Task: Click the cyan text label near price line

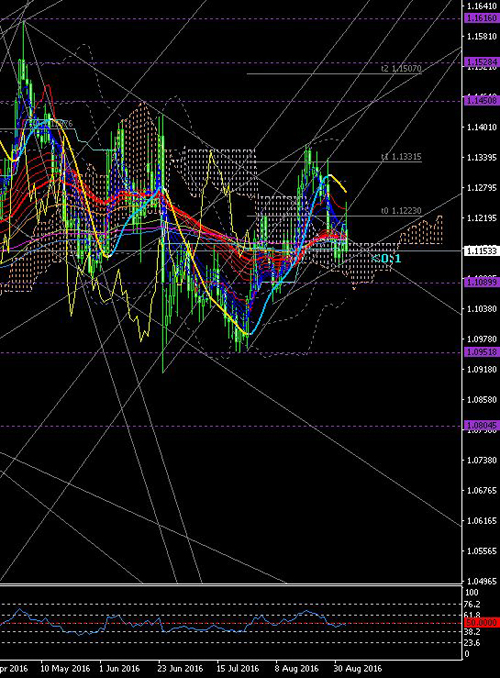Action: (x=386, y=259)
